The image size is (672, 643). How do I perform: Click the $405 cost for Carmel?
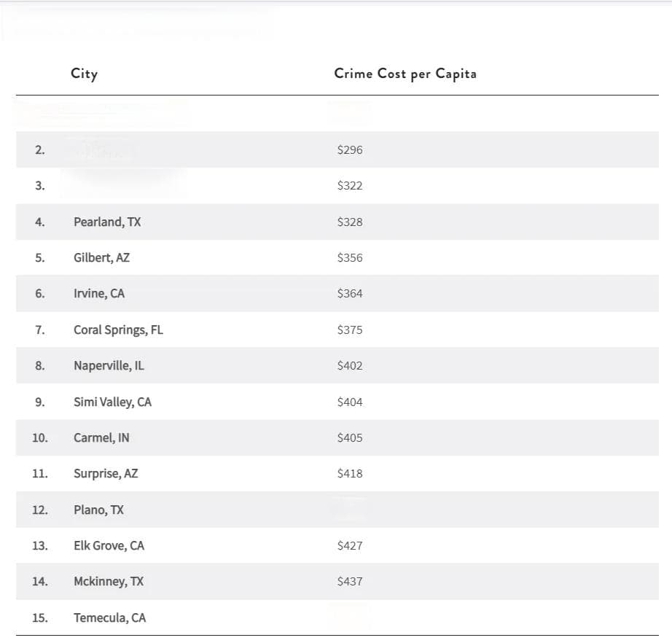point(350,437)
